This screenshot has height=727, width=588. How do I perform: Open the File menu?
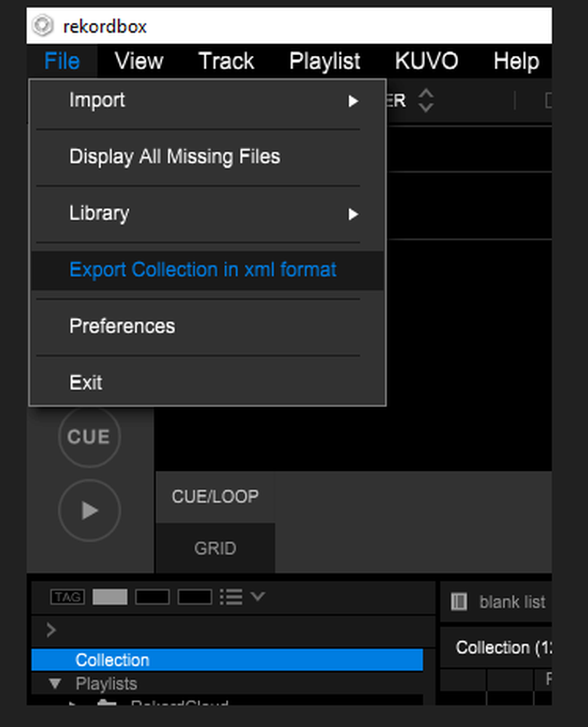pyautogui.click(x=62, y=61)
